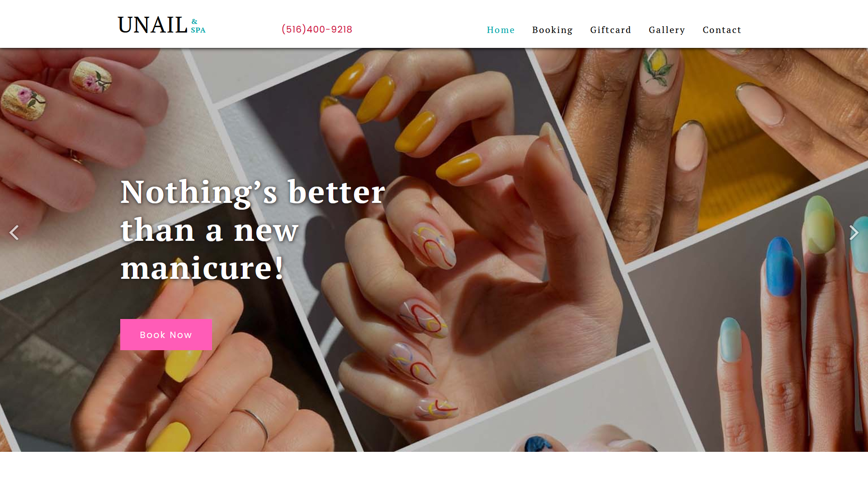This screenshot has height=488, width=868.
Task: Click the silver ring on the lower hand
Action: point(253,422)
